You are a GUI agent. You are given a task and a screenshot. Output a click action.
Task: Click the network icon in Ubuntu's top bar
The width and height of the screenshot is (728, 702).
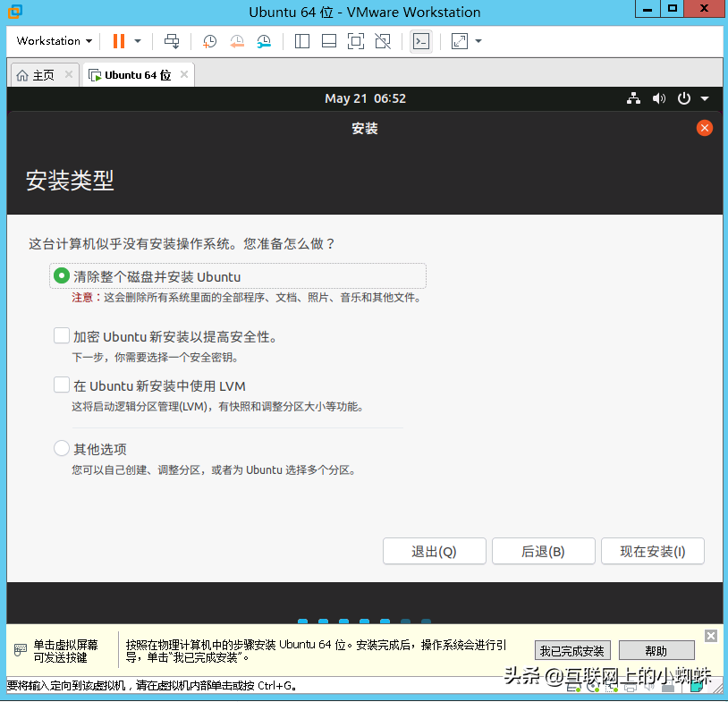click(x=633, y=98)
